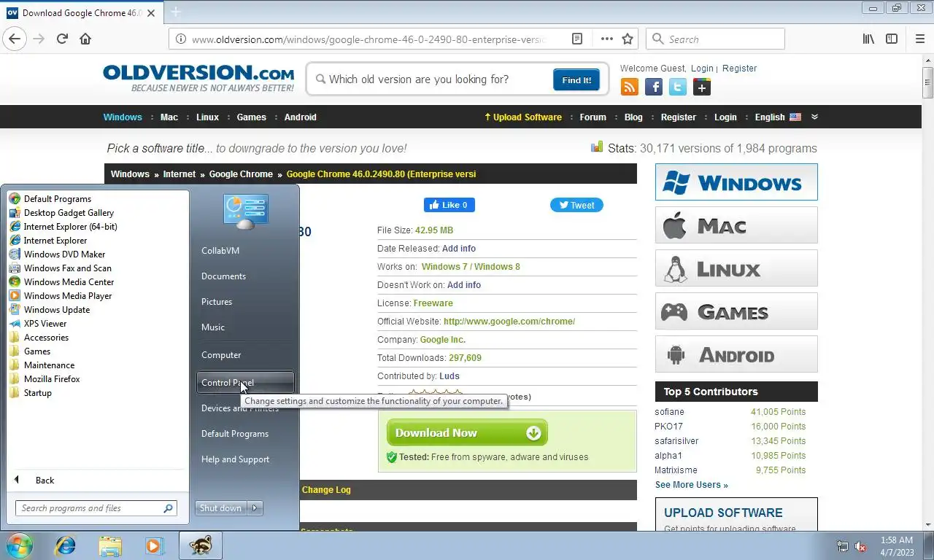Viewport: 934px width, 560px height.
Task: Open Upload Software link
Action: click(x=523, y=117)
